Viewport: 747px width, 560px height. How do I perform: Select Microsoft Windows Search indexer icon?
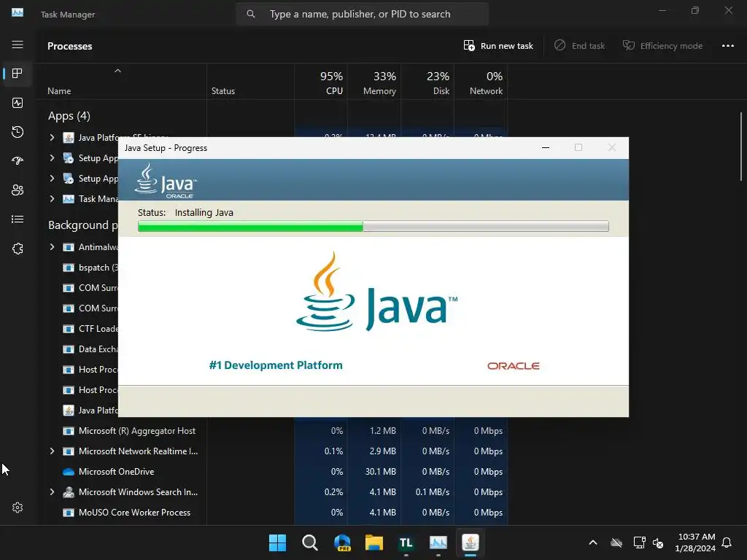pos(69,492)
